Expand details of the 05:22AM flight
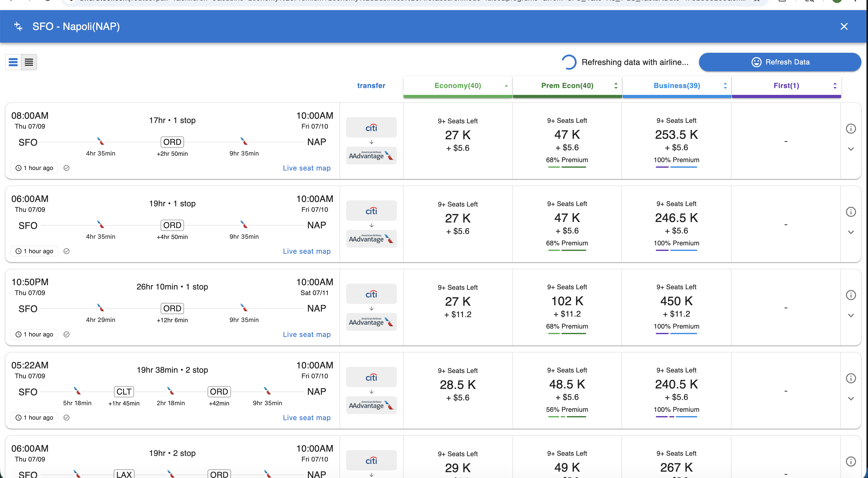 (x=851, y=399)
